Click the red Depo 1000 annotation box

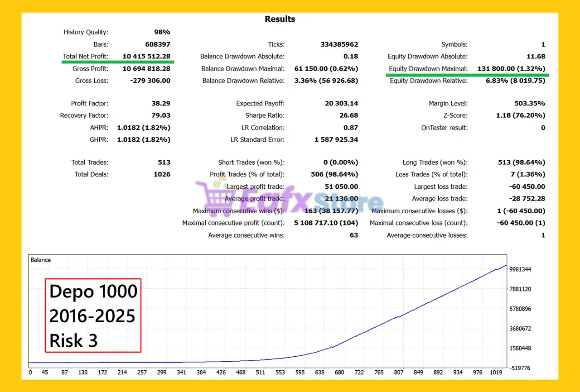click(x=93, y=315)
